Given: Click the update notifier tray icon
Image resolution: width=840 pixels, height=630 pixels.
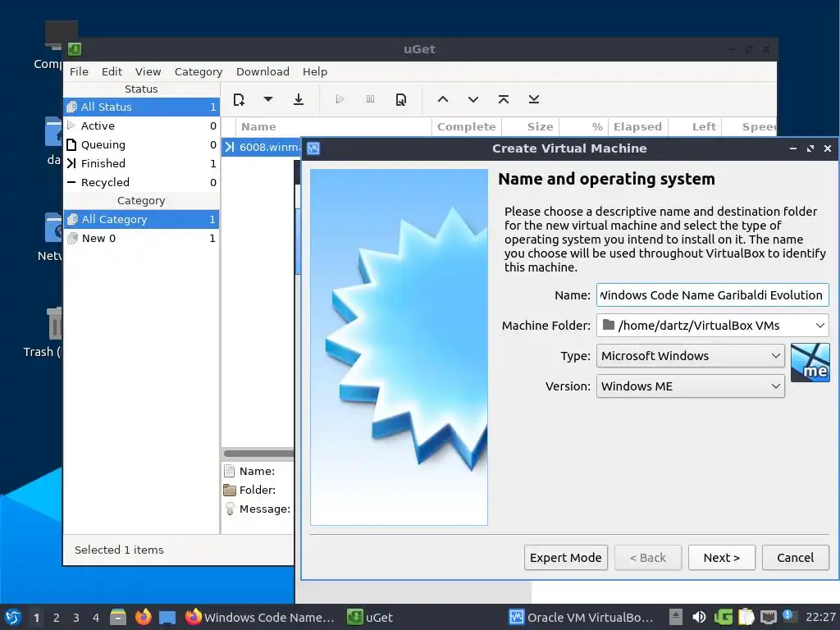Looking at the screenshot, I should pos(789,616).
